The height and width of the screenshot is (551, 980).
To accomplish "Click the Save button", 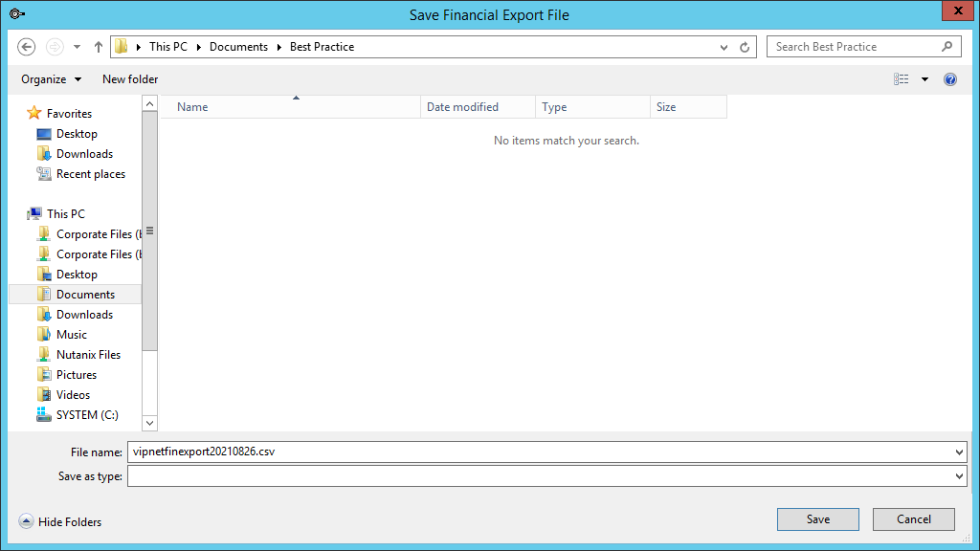I will pyautogui.click(x=818, y=519).
